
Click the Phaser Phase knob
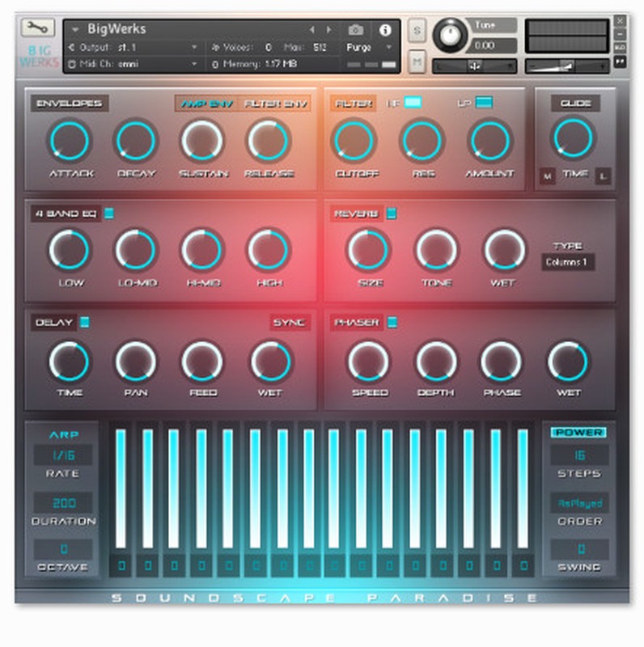[502, 362]
